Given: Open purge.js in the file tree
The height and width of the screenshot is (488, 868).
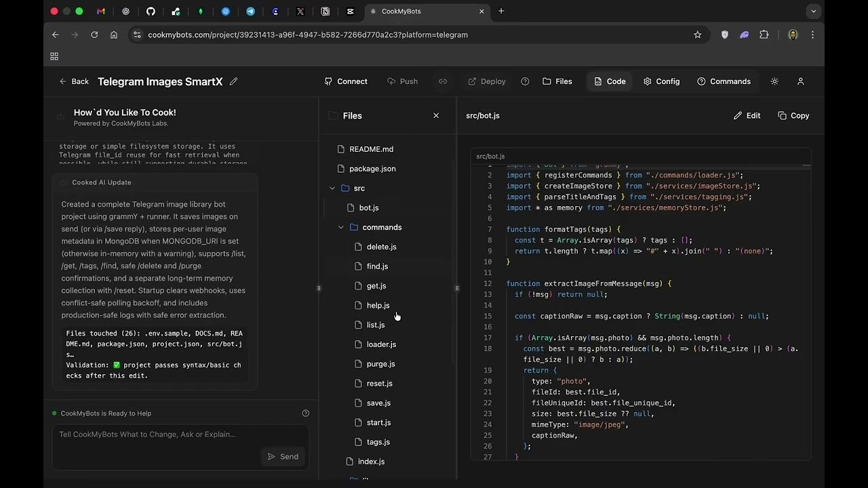Looking at the screenshot, I should click(380, 364).
